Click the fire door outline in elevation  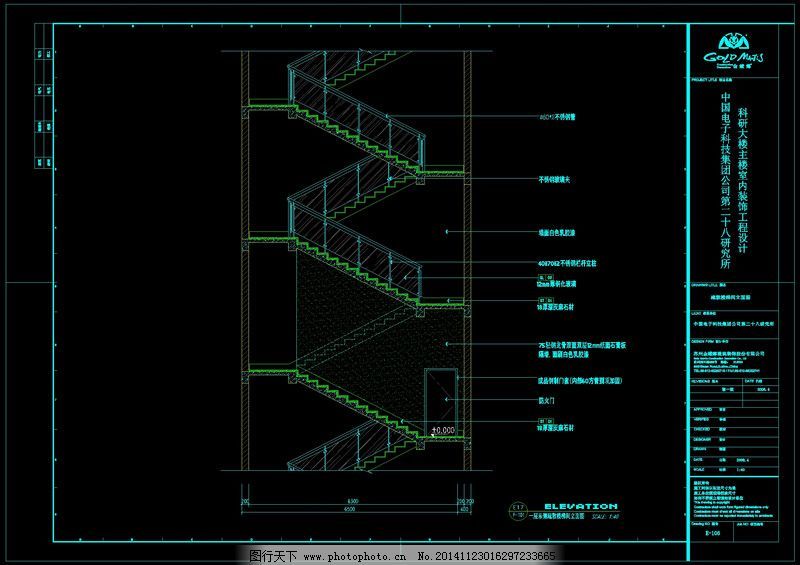pyautogui.click(x=441, y=403)
